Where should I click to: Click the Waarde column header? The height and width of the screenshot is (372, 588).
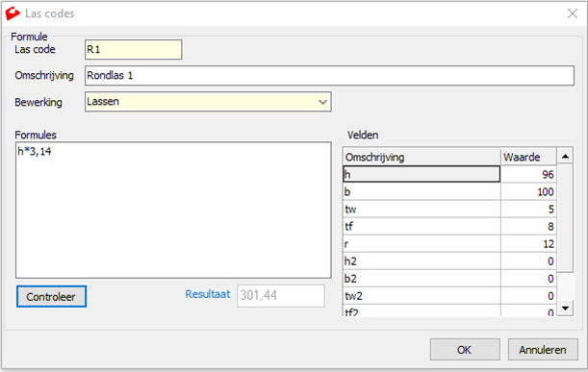pyautogui.click(x=528, y=157)
